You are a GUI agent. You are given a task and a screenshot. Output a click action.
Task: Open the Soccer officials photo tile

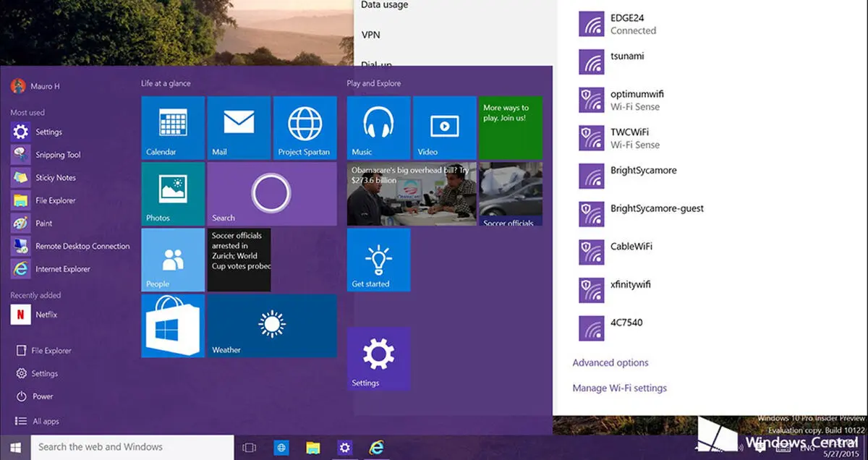click(x=511, y=193)
